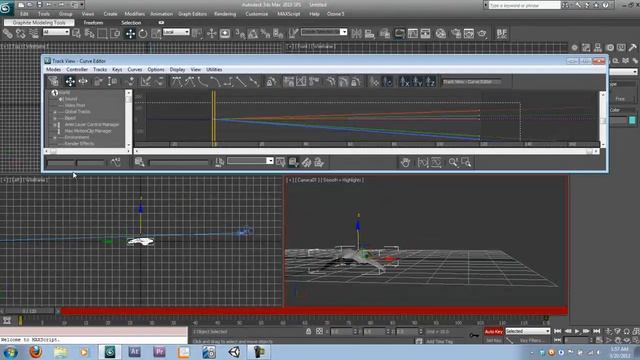Open track set dropdown in Curve Editor
Viewport: 640px width, 360px height.
tap(250, 161)
